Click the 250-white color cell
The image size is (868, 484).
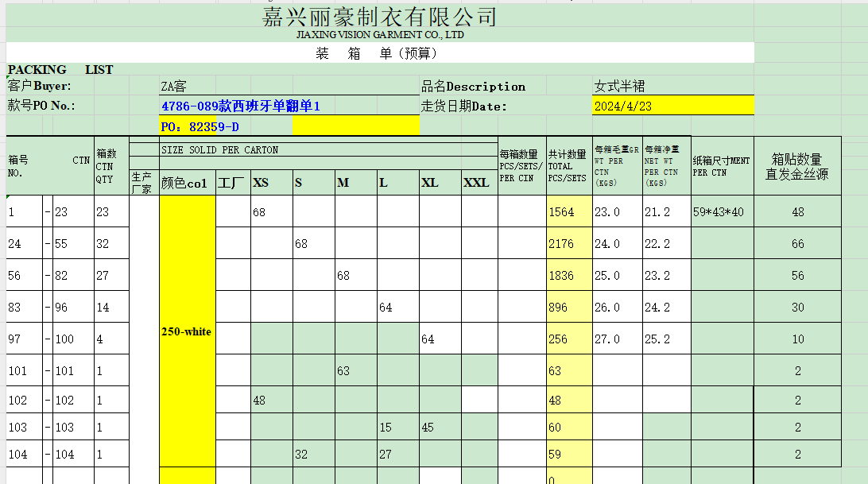187,331
